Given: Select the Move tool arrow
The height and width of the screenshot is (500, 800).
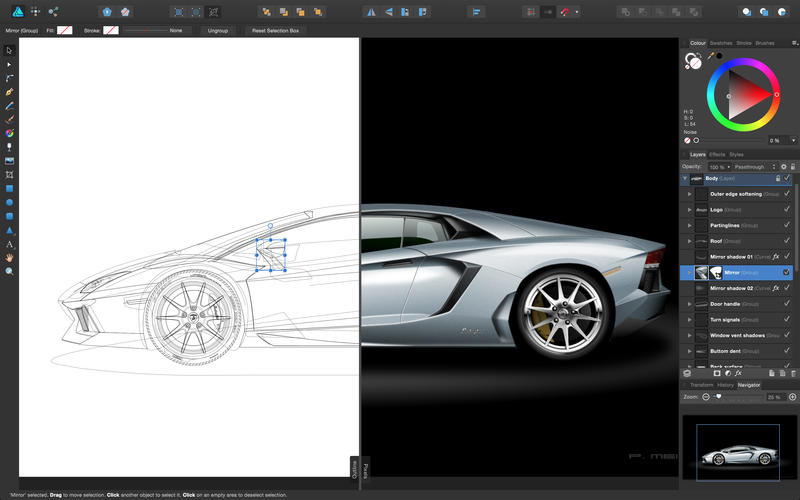Looking at the screenshot, I should click(9, 51).
